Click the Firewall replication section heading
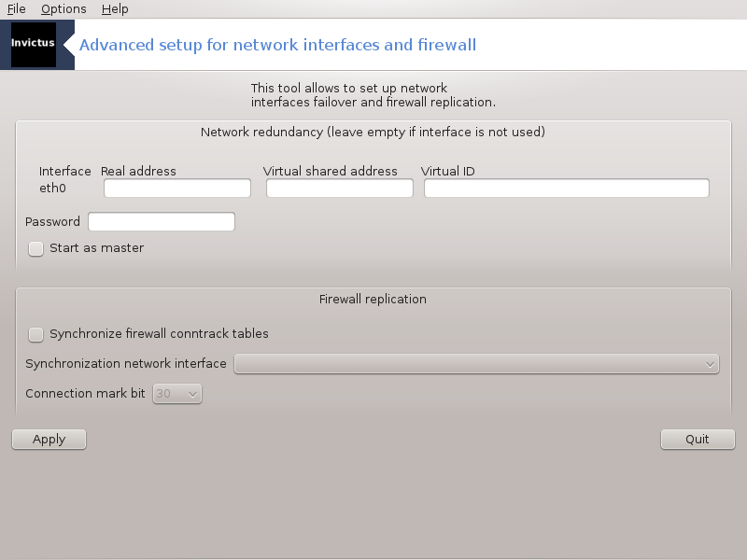The height and width of the screenshot is (560, 747). (373, 300)
